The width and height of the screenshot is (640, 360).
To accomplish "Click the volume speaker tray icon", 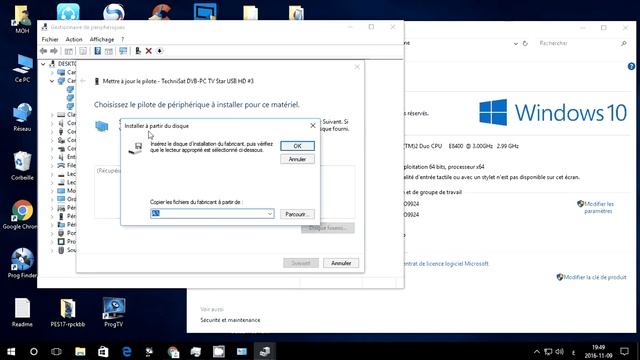I will (x=560, y=352).
